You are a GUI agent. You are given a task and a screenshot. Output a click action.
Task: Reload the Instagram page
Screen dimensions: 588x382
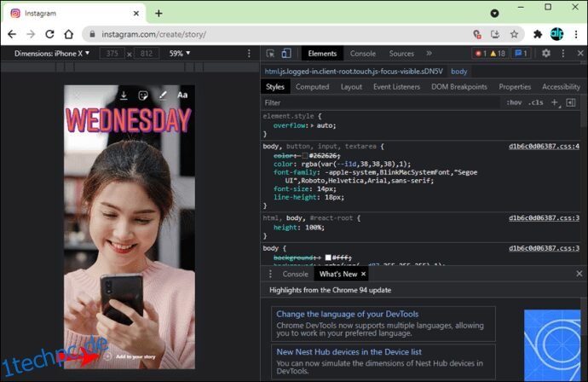coord(49,34)
